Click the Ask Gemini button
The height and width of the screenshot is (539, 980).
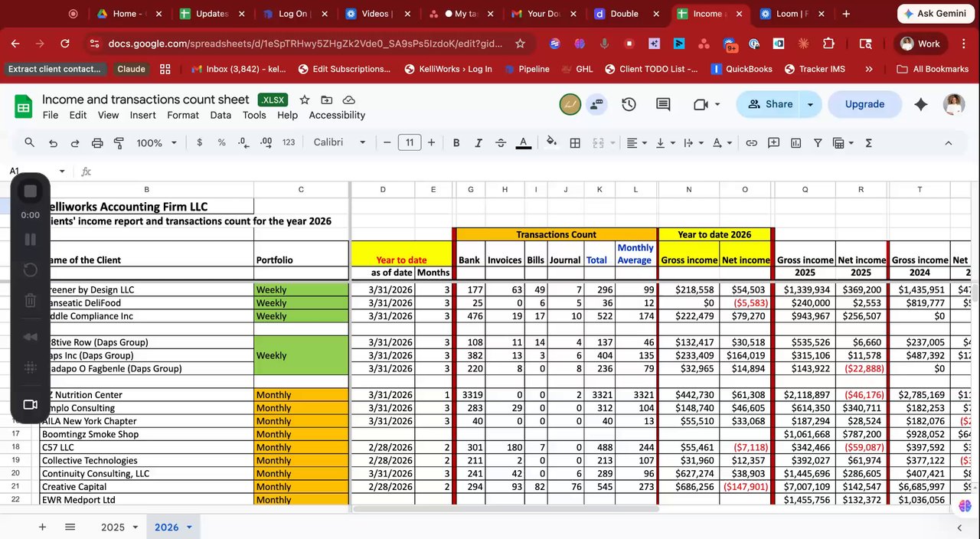(x=936, y=14)
